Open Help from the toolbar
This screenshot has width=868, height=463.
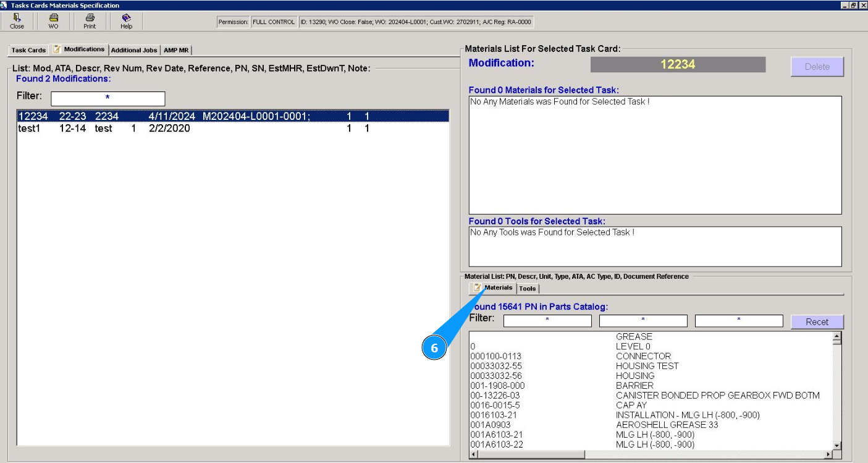coord(126,21)
